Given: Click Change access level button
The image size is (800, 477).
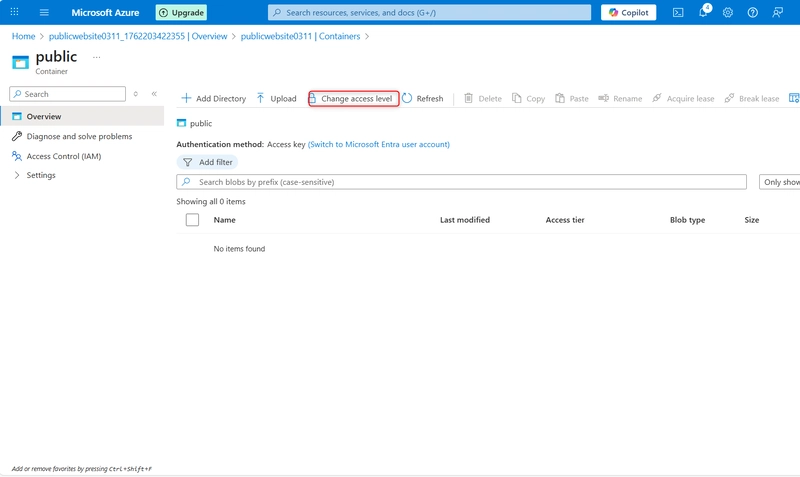Looking at the screenshot, I should point(354,99).
